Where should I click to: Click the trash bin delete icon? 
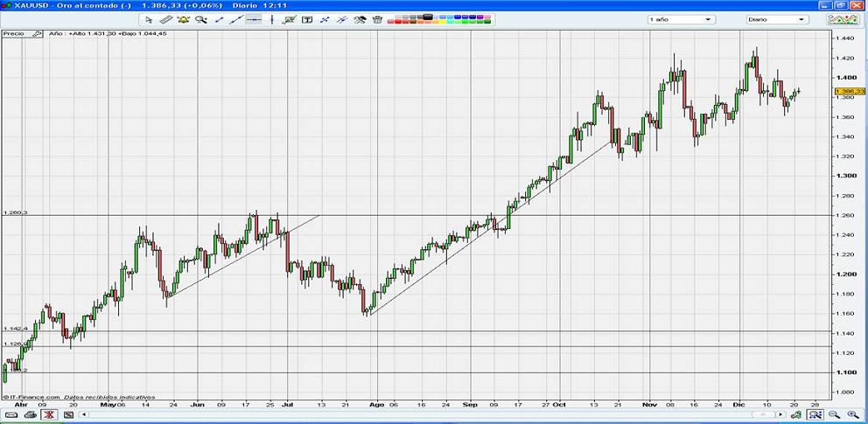tap(377, 20)
